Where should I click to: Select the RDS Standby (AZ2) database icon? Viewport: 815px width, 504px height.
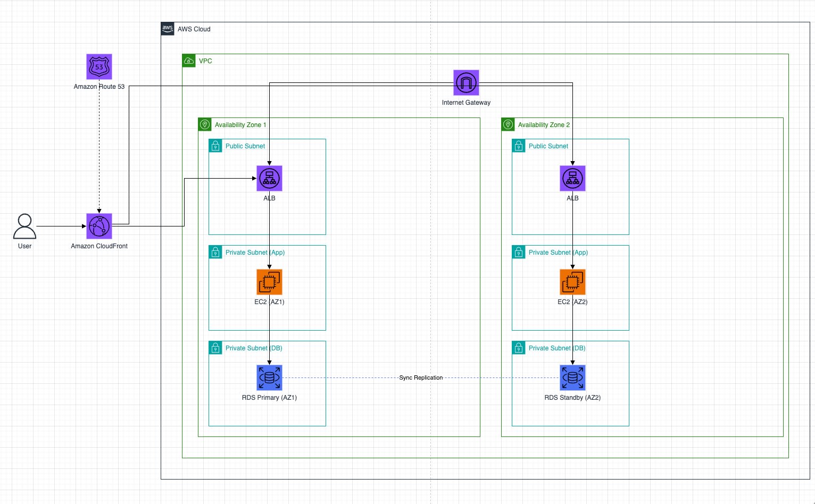(x=572, y=377)
